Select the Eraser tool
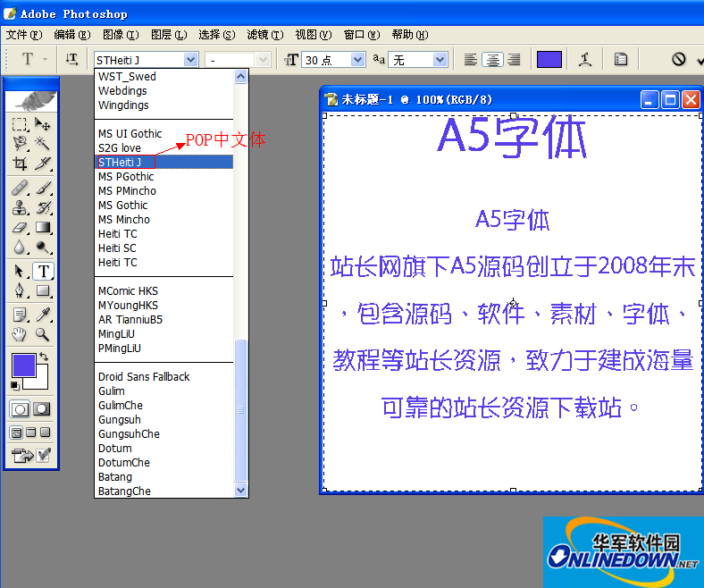Viewport: 704px width, 588px height. click(20, 227)
